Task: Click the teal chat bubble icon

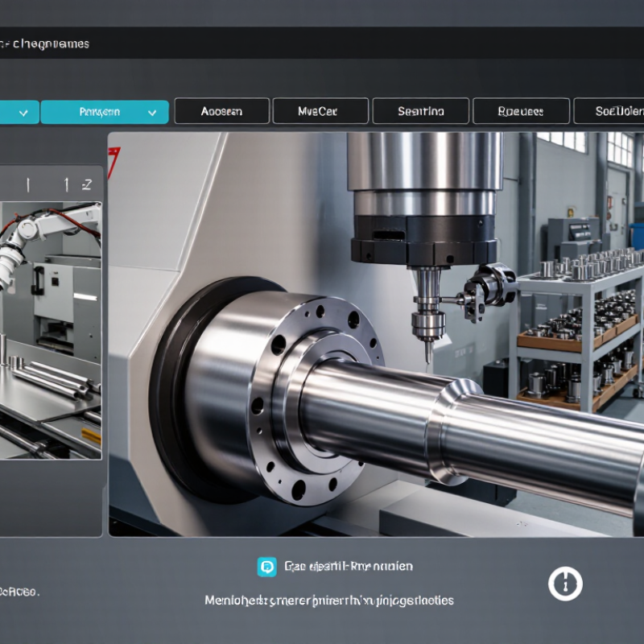Action: tap(267, 567)
